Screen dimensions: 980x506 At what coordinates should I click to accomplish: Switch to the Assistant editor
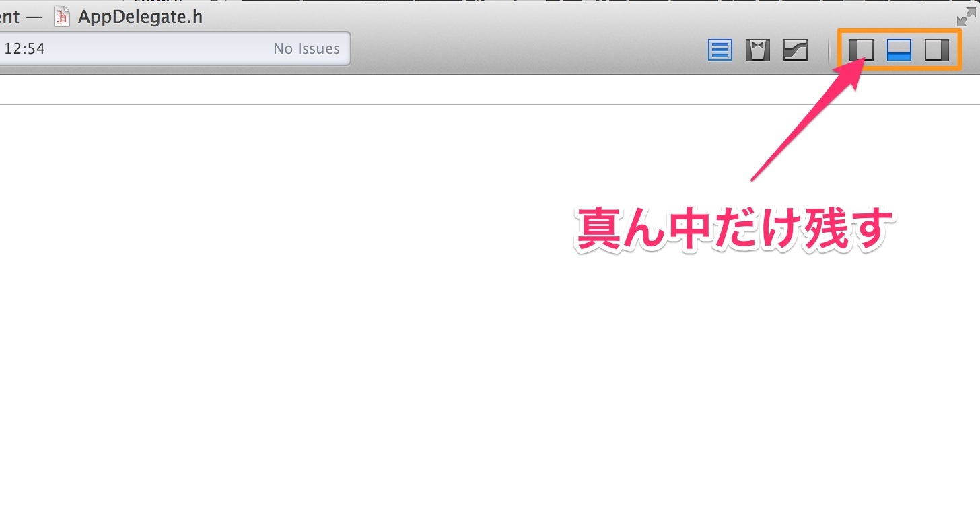tap(758, 50)
